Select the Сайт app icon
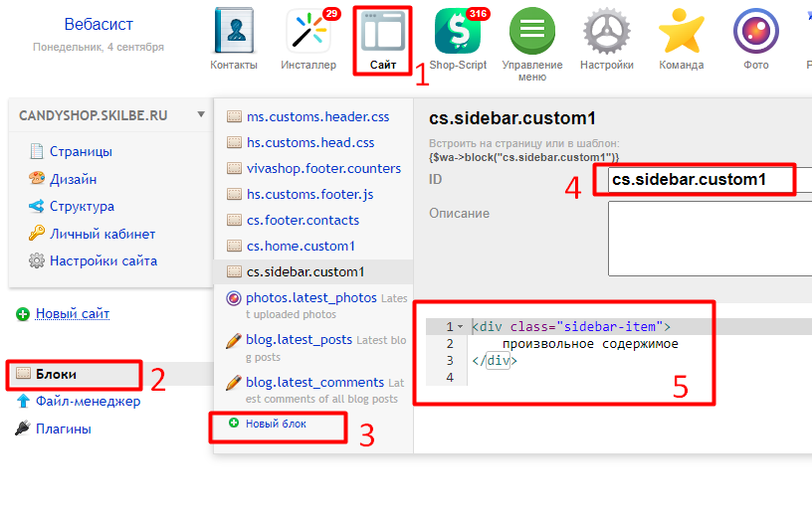This screenshot has width=812, height=517. pos(383,34)
